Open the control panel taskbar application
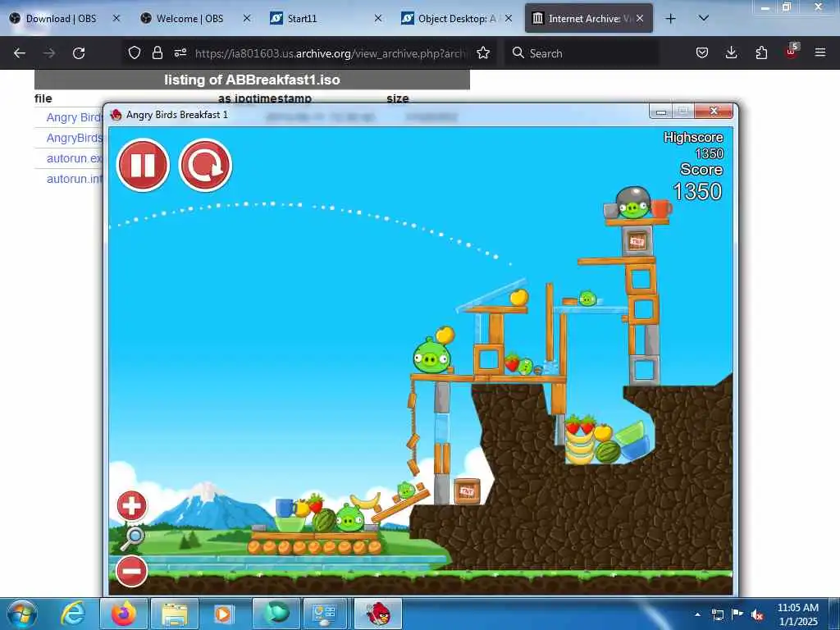 point(325,614)
